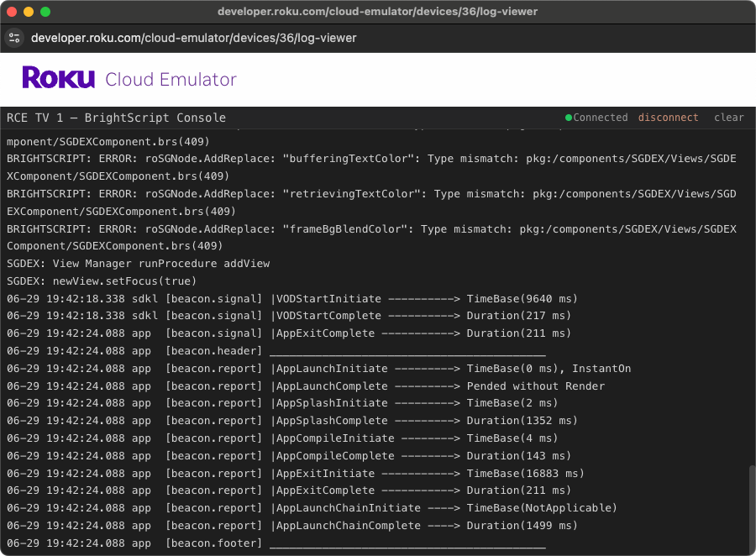Minimize the window with yellow button
The width and height of the screenshot is (756, 556).
[x=29, y=12]
